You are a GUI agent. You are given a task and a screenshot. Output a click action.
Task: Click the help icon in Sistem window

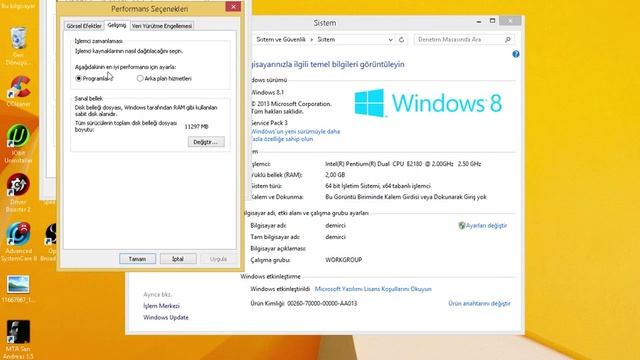pyautogui.click(x=516, y=54)
